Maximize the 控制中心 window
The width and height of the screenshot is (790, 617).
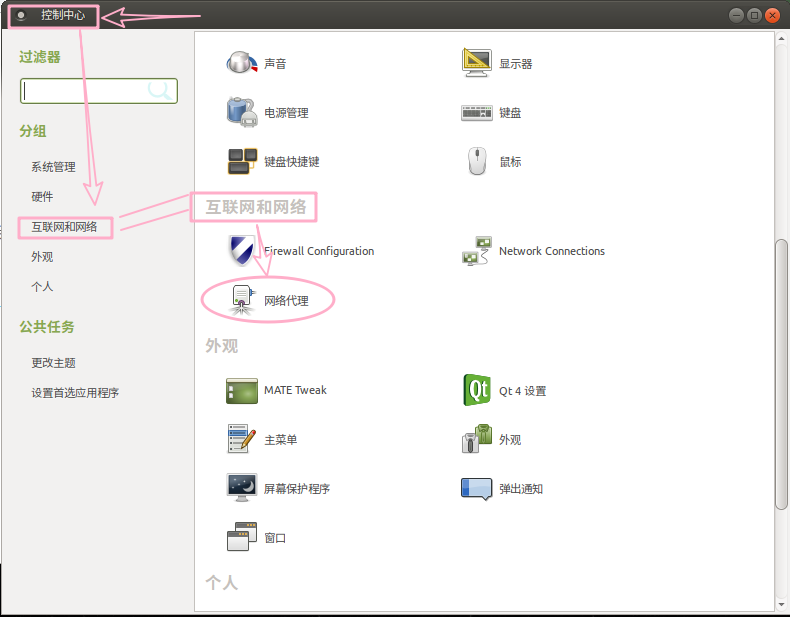(754, 15)
